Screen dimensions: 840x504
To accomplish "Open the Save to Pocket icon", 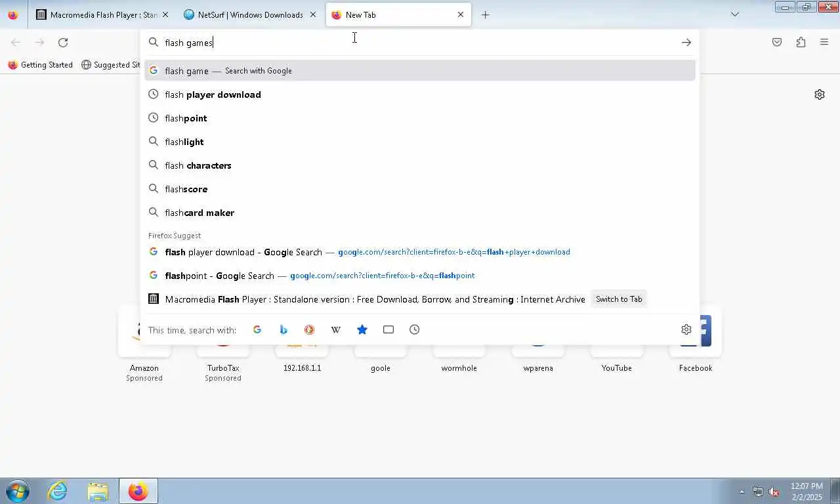I will pyautogui.click(x=777, y=43).
